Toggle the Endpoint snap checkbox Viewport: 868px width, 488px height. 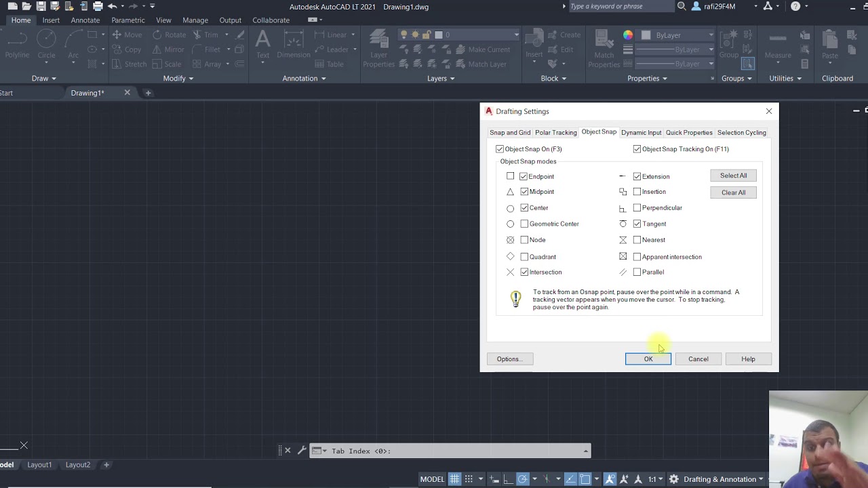(x=524, y=176)
